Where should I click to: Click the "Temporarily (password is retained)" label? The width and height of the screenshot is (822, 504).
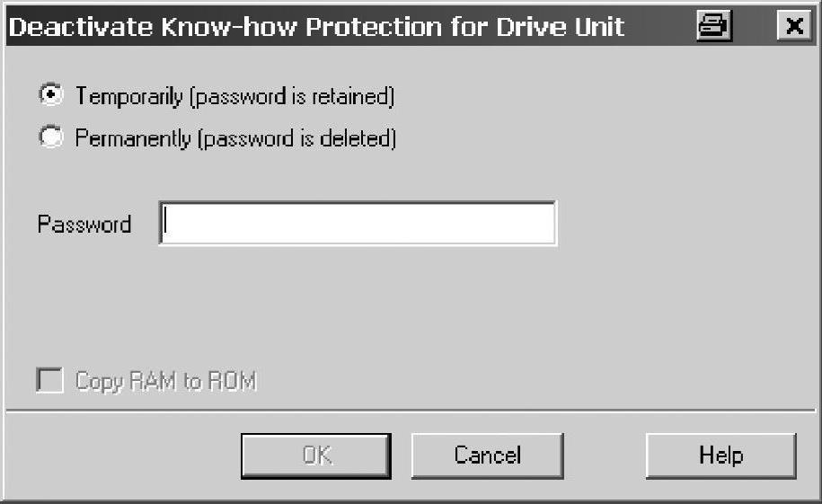(x=234, y=95)
